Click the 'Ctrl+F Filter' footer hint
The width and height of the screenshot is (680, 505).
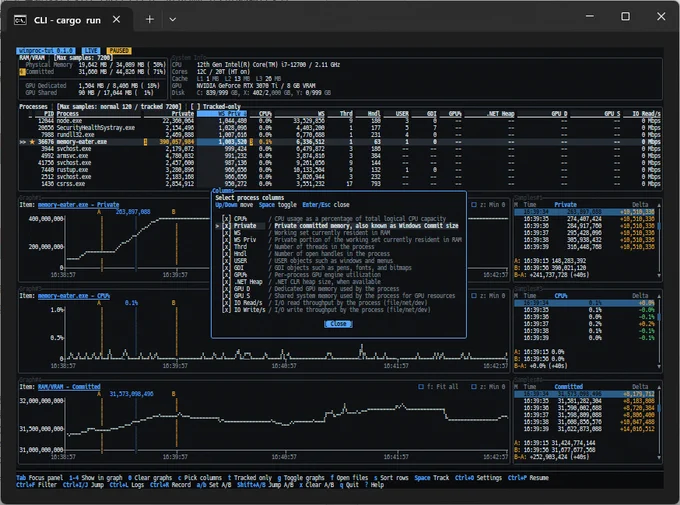(36, 485)
